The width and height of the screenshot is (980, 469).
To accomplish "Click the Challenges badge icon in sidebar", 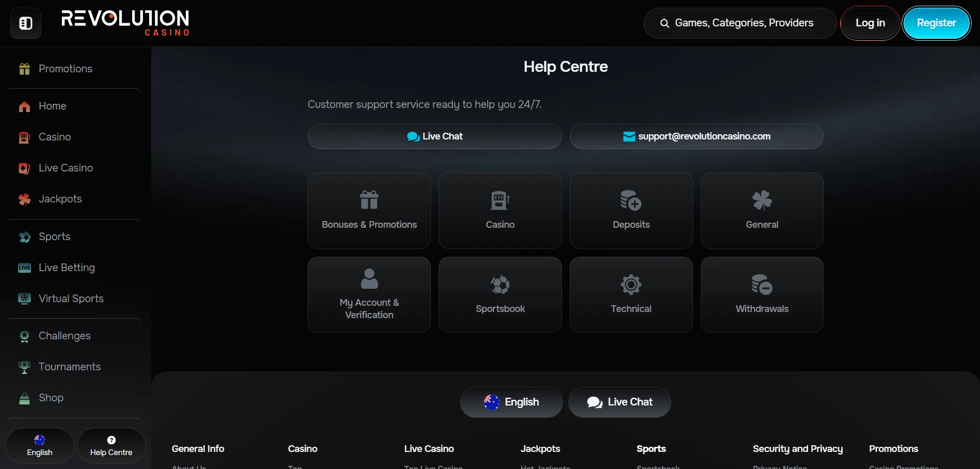I will (x=24, y=336).
